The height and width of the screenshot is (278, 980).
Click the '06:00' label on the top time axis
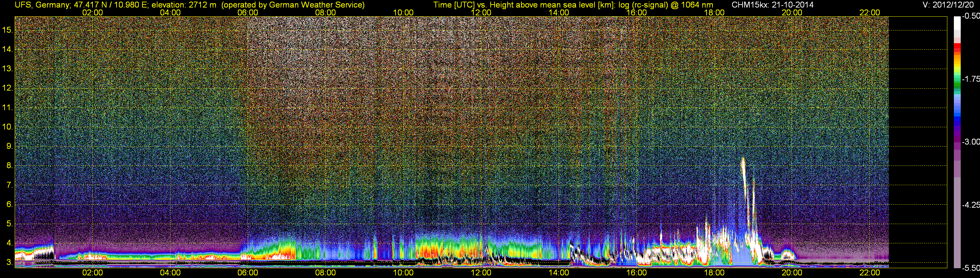pyautogui.click(x=248, y=12)
